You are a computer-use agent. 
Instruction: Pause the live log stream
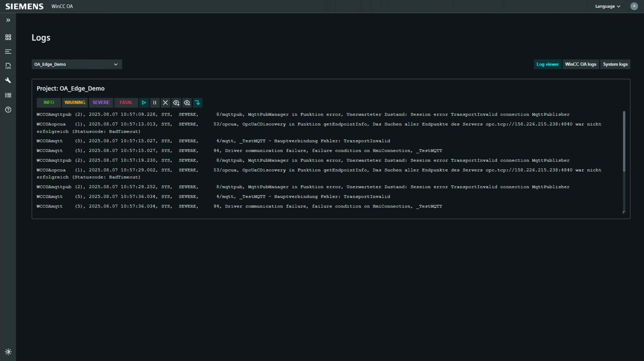click(x=154, y=103)
